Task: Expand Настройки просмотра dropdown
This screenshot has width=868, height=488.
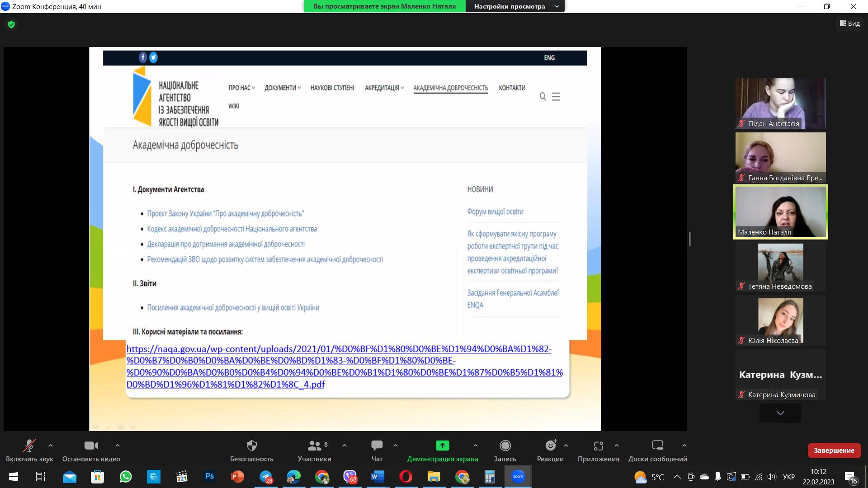Action: (514, 6)
